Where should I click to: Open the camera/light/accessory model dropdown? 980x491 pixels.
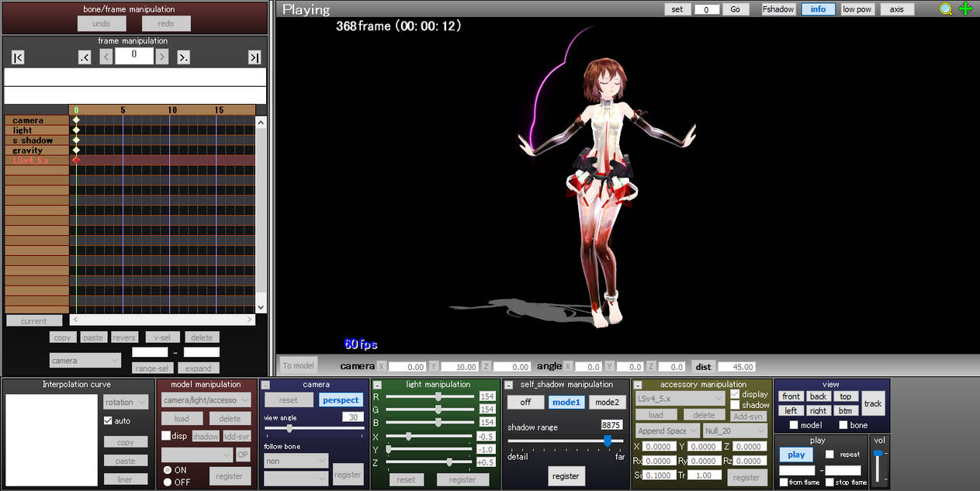[x=206, y=399]
